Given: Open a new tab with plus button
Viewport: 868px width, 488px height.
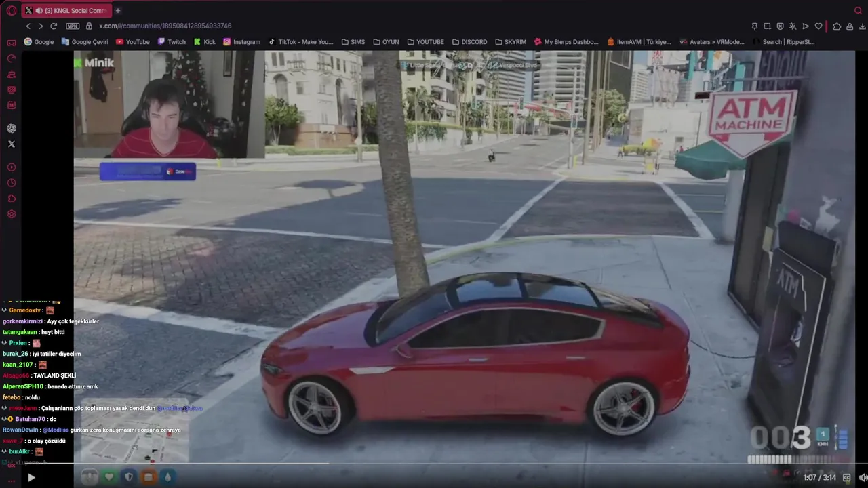Looking at the screenshot, I should pyautogui.click(x=118, y=10).
